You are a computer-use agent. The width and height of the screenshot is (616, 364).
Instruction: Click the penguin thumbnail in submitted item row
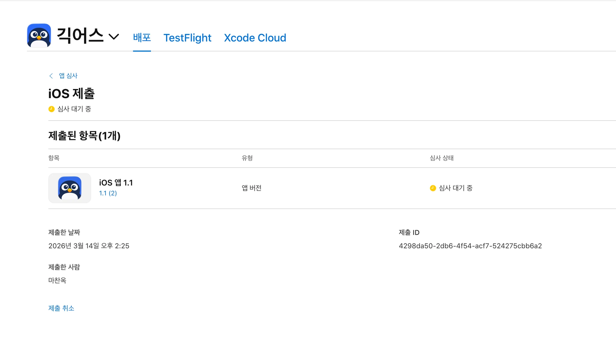tap(69, 188)
